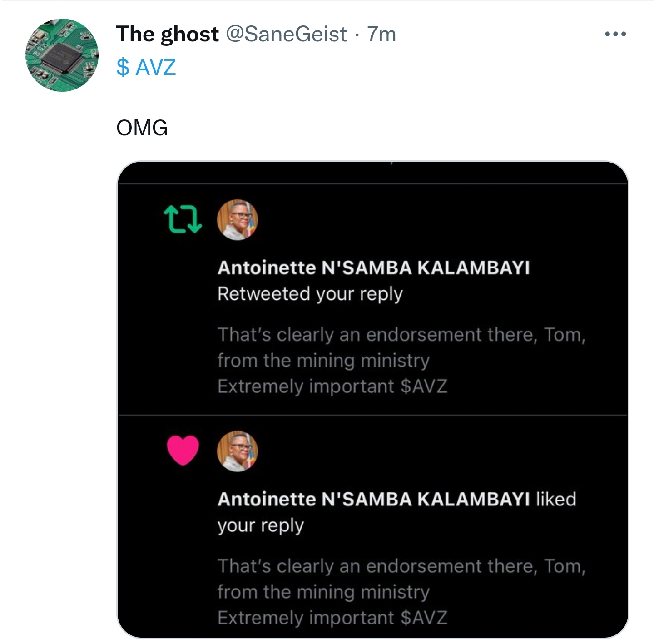Click the green retweet arrows icon

click(x=183, y=219)
